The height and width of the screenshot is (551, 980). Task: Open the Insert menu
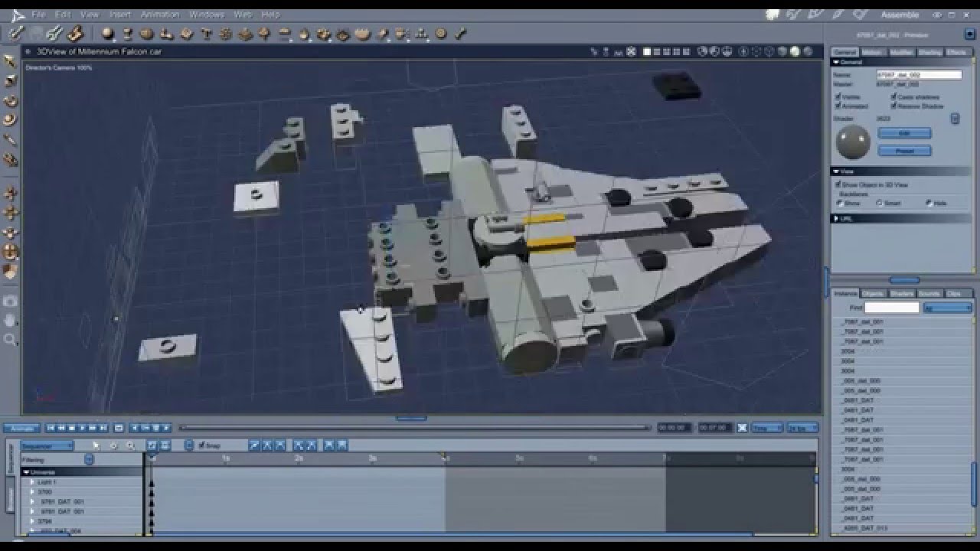tap(119, 15)
